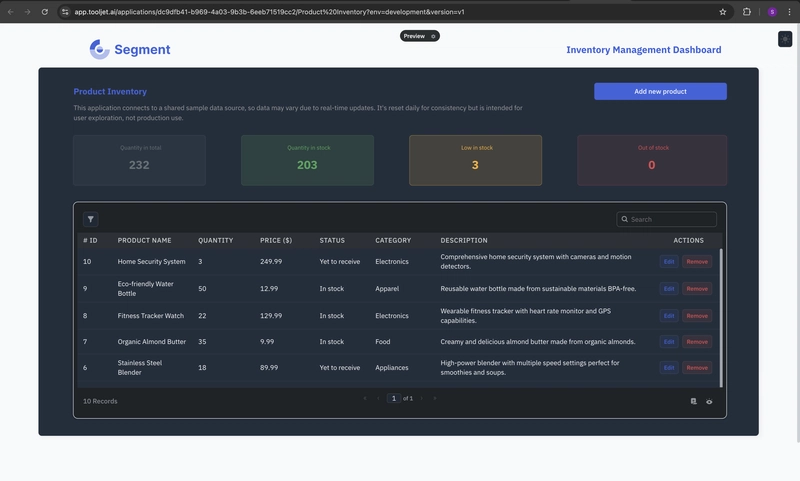800x481 pixels.
Task: Open the browser extensions puzzle icon
Action: pos(746,12)
